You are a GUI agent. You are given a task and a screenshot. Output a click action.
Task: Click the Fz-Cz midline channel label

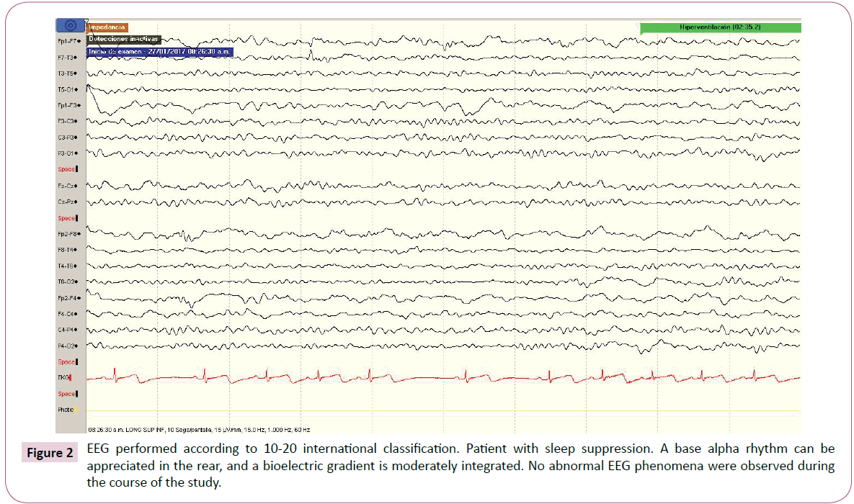click(x=68, y=186)
